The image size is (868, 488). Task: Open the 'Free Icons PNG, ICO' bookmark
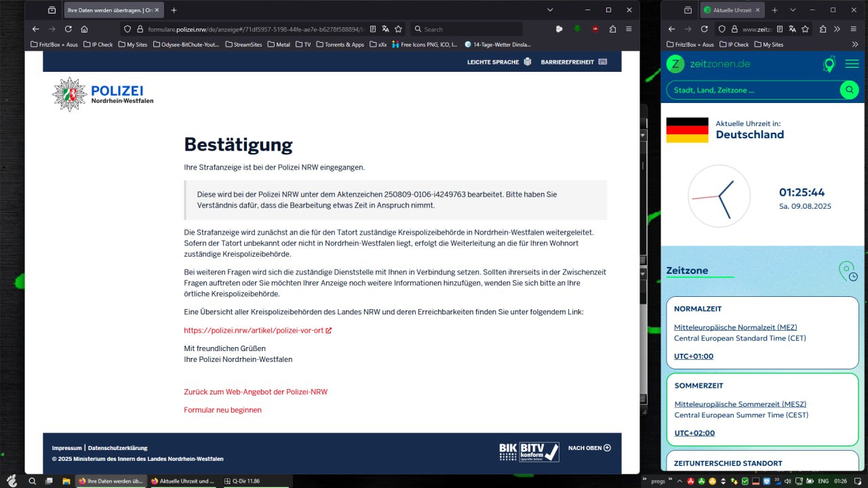click(425, 45)
